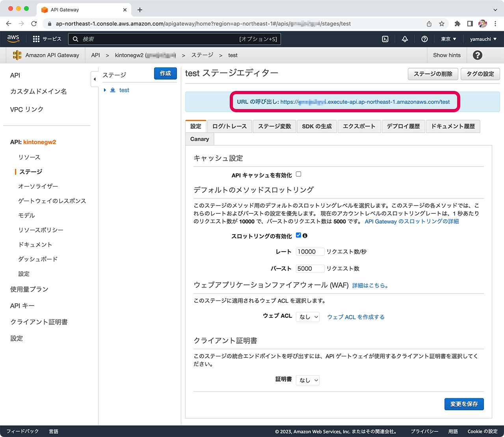The height and width of the screenshot is (437, 504).
Task: Open the Chrome profile avatar
Action: 483,24
